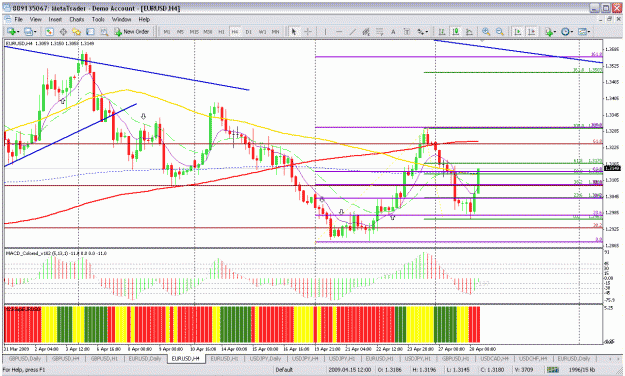This screenshot has width=625, height=376.
Task: Open the Help menu
Action: pos(144,19)
